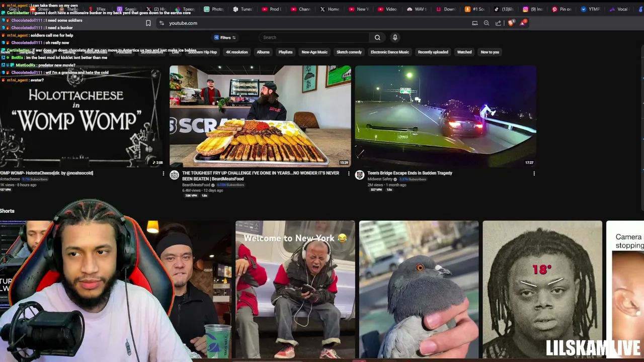
Task: Open site settings icon beside youtube.com
Action: point(162,23)
